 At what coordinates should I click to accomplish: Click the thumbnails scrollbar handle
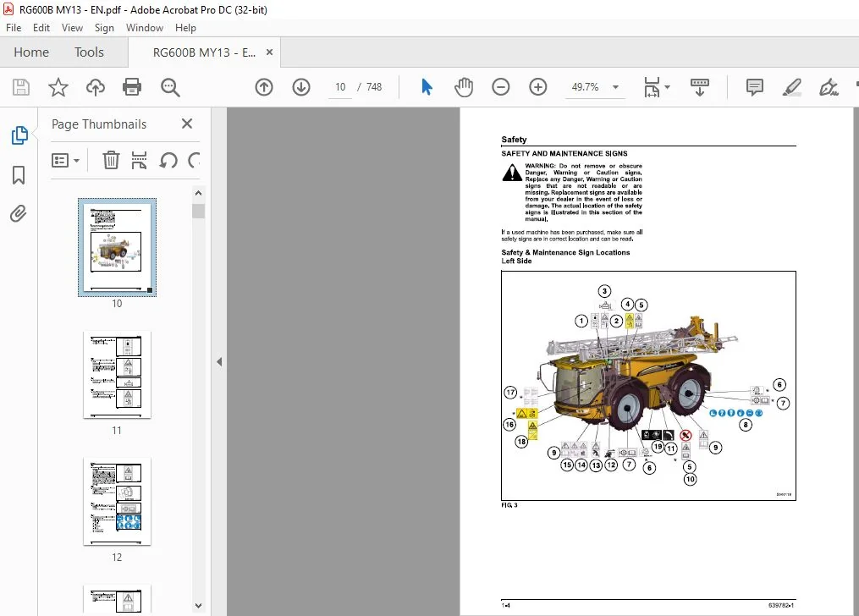coord(198,211)
